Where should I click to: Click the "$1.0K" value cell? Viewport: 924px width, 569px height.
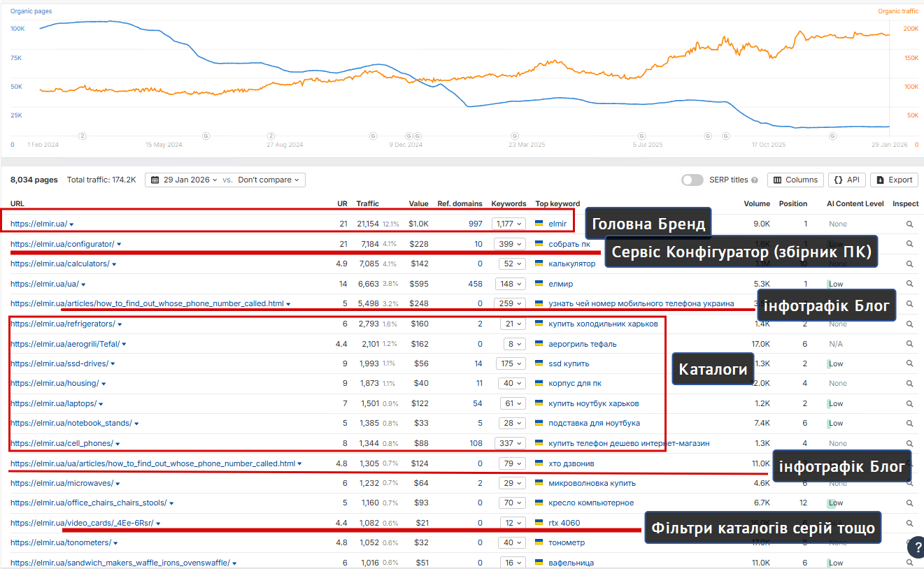click(419, 224)
